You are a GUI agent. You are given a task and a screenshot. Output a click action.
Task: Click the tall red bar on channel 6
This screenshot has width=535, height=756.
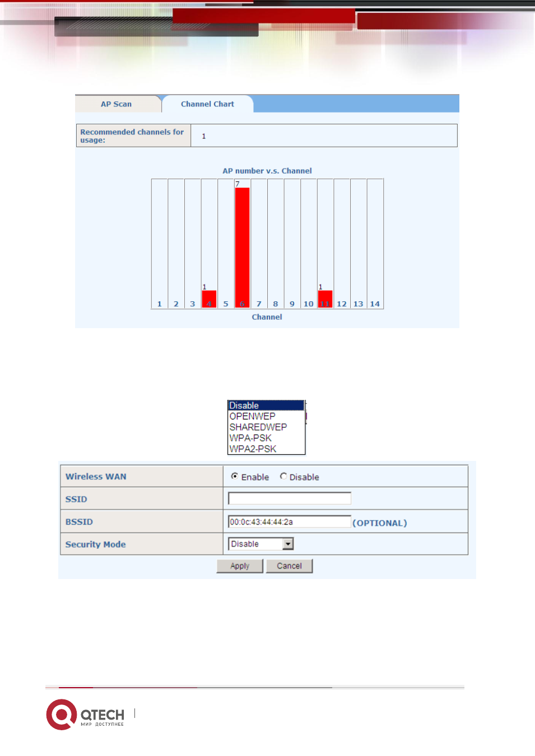click(x=242, y=248)
